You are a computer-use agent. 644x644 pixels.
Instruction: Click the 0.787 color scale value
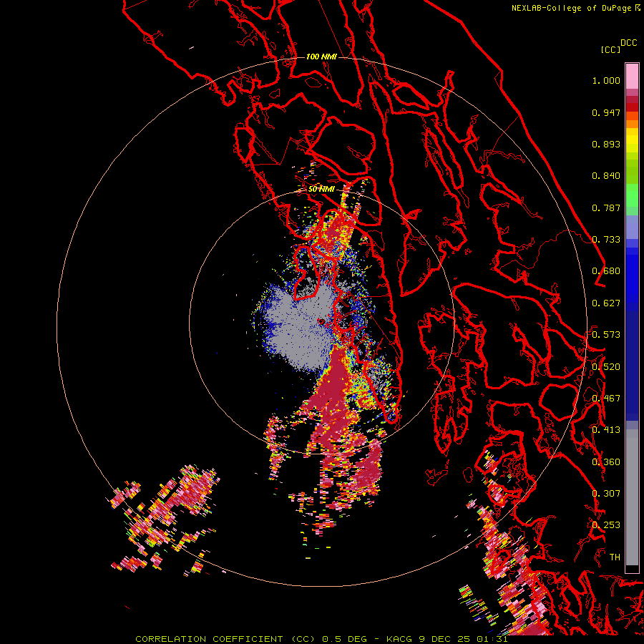606,208
